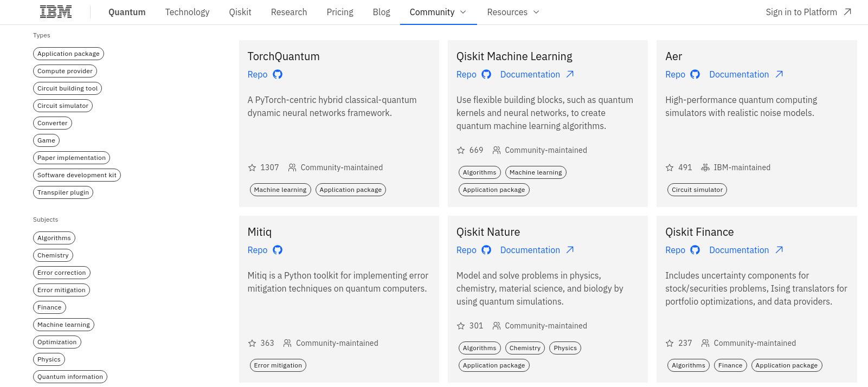
Task: Click external arrow beside Aer Documentation
Action: pos(779,74)
